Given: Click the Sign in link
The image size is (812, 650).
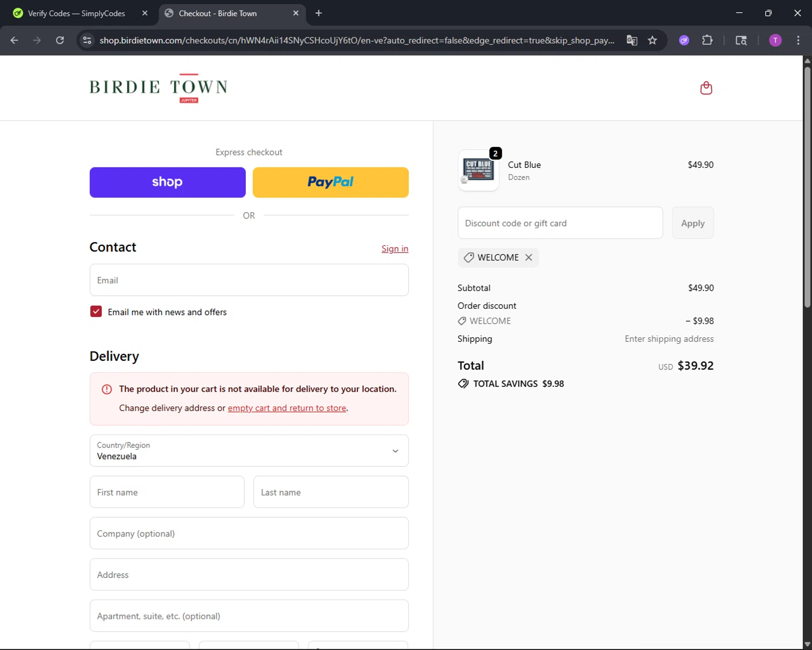Looking at the screenshot, I should (x=395, y=249).
